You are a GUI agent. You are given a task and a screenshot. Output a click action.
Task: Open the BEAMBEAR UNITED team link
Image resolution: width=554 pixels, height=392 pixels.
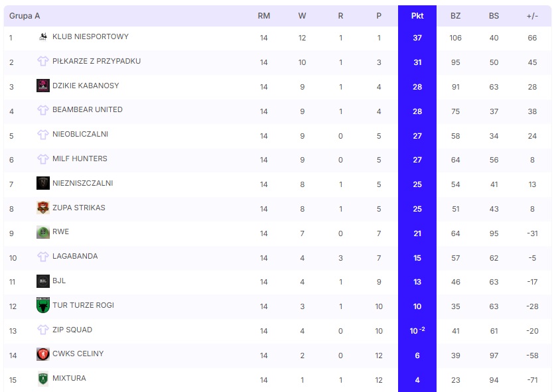(87, 110)
